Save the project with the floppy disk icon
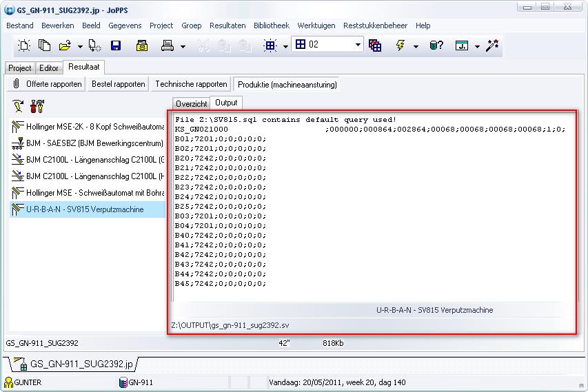The width and height of the screenshot is (588, 392). [x=116, y=45]
